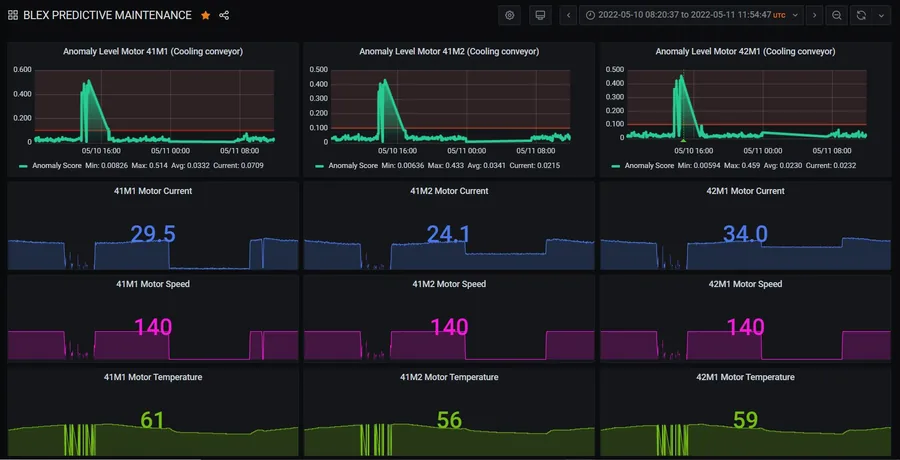The image size is (900, 460).
Task: Open the time range picker
Action: pos(690,16)
